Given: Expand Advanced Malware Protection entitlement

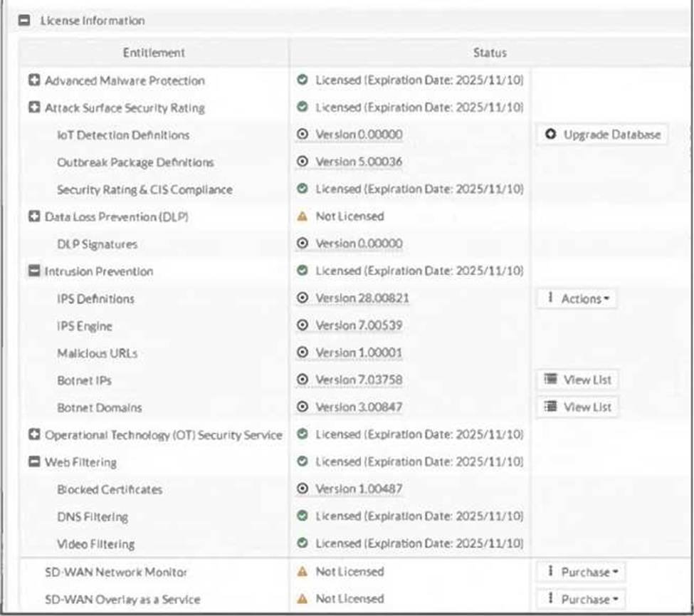Looking at the screenshot, I should click(x=33, y=80).
